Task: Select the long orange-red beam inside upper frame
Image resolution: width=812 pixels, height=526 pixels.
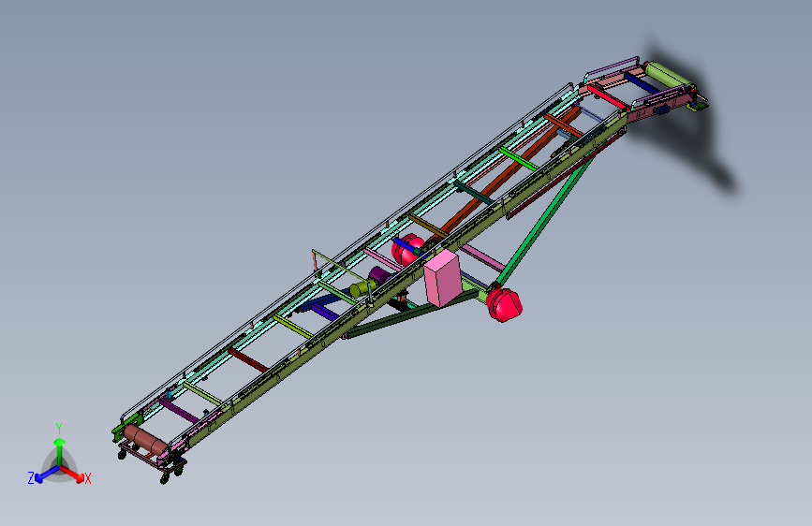Action: tap(508, 173)
